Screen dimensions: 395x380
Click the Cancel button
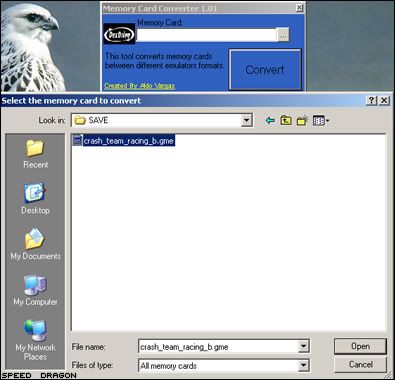(x=360, y=364)
